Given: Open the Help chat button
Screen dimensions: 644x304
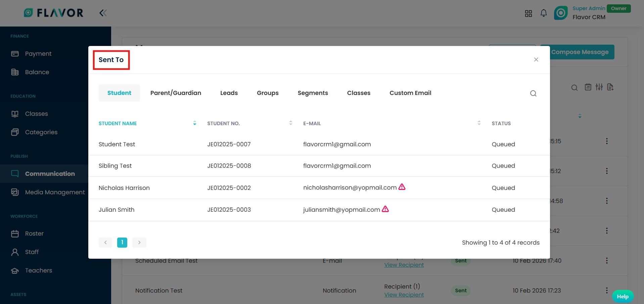Looking at the screenshot, I should (x=622, y=296).
